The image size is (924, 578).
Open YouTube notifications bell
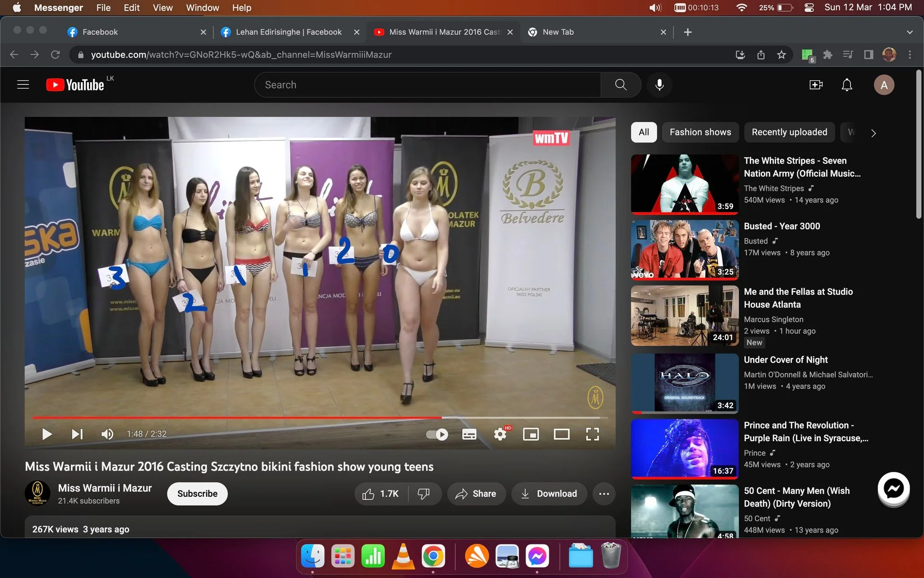pos(847,85)
